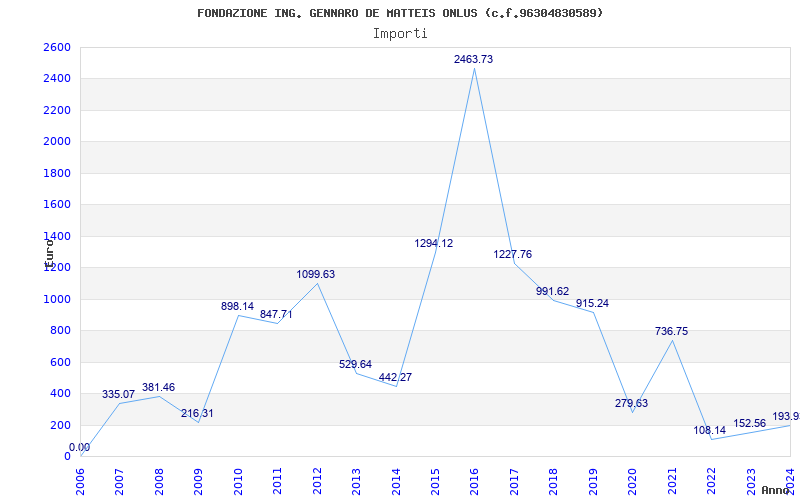Click the 2019 x-axis year label

(x=593, y=481)
